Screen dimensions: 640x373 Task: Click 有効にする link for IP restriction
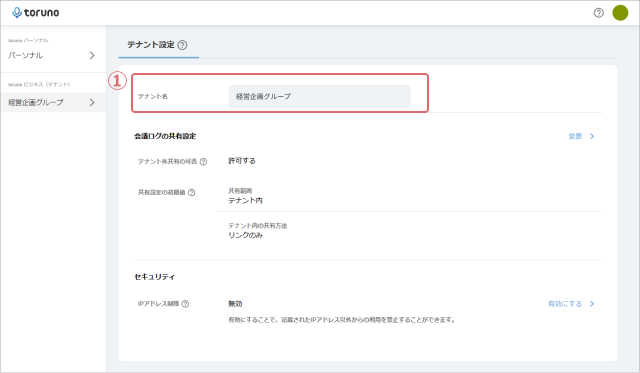pyautogui.click(x=564, y=304)
